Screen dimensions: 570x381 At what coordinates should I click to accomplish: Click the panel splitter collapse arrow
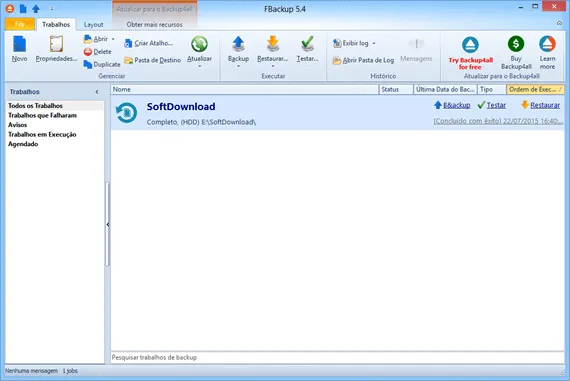tap(108, 225)
